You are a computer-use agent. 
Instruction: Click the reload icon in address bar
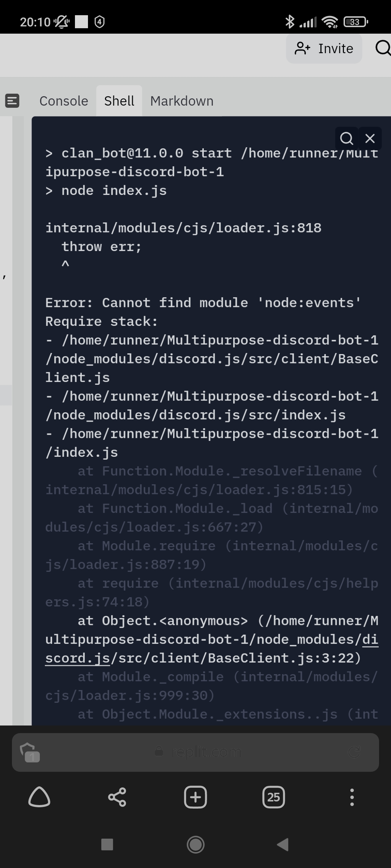[354, 752]
